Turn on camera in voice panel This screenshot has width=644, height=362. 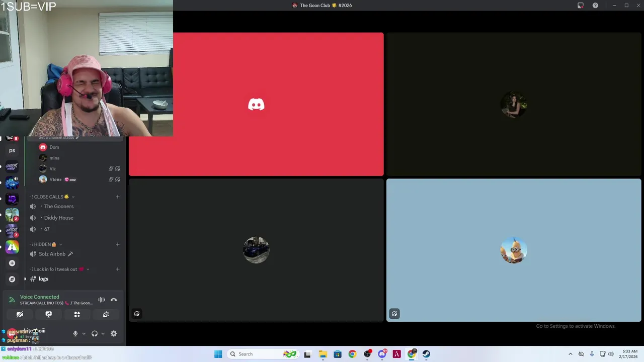20,314
